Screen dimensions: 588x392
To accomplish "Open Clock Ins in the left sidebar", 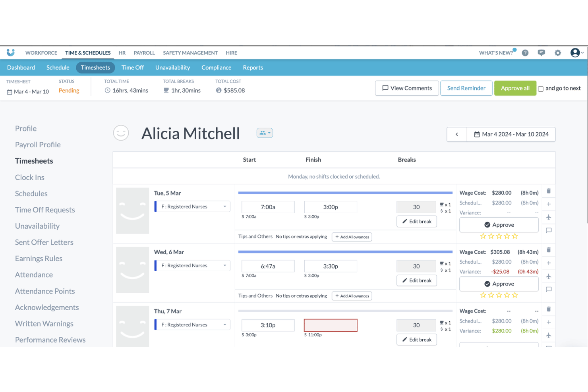I will pyautogui.click(x=30, y=178).
